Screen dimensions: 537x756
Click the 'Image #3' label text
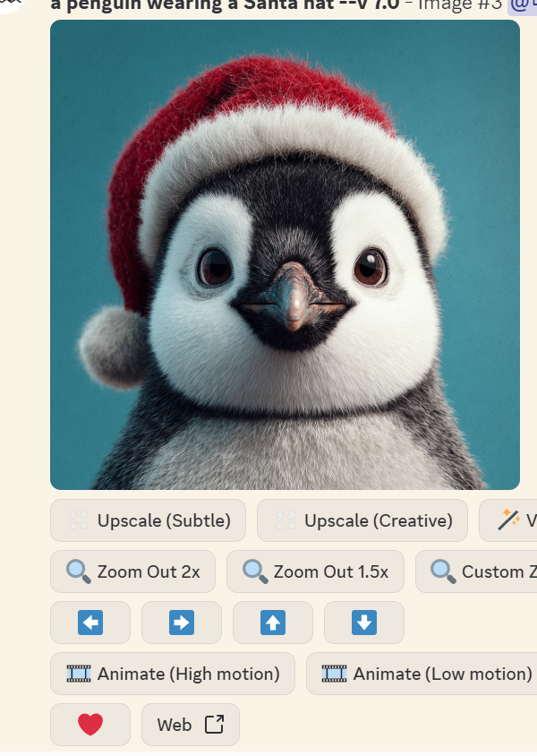click(x=459, y=4)
